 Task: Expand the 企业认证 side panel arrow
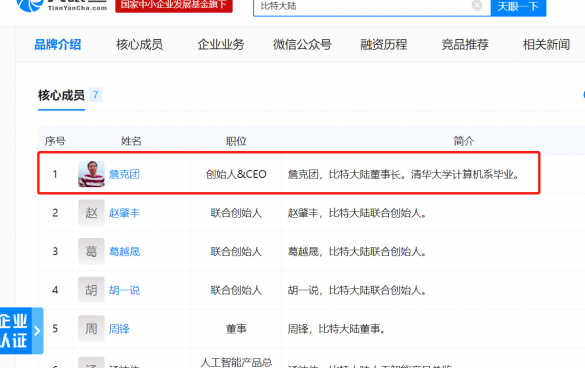37,331
